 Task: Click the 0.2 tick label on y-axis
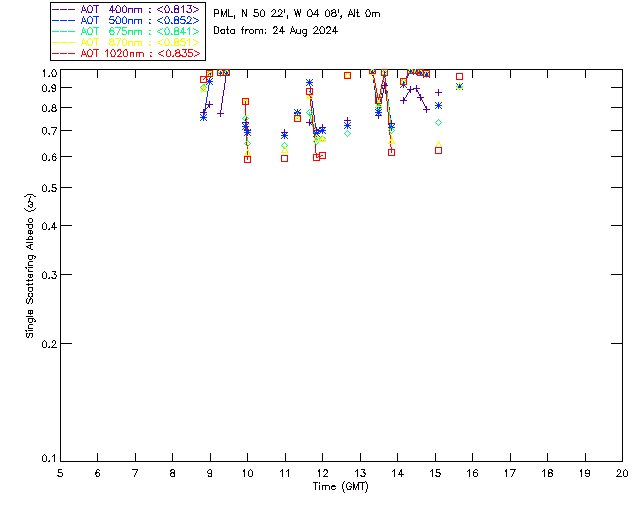pos(46,344)
